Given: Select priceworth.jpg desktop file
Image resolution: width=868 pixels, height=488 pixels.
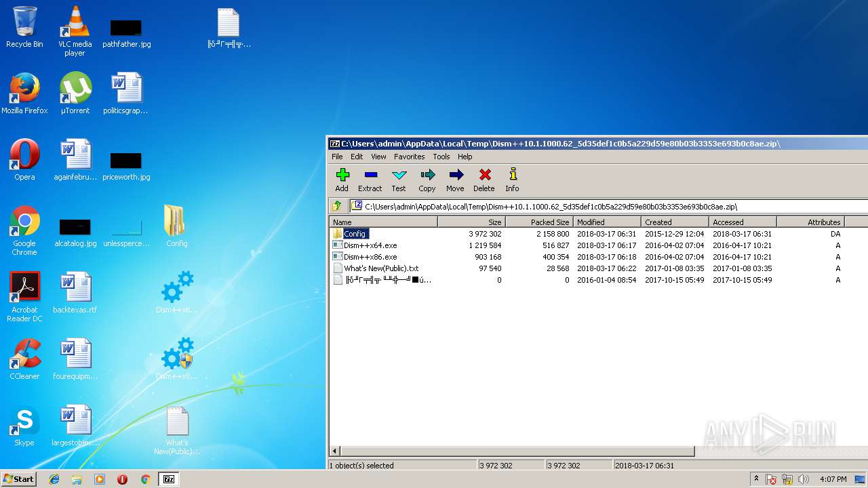Looking at the screenshot, I should click(126, 165).
